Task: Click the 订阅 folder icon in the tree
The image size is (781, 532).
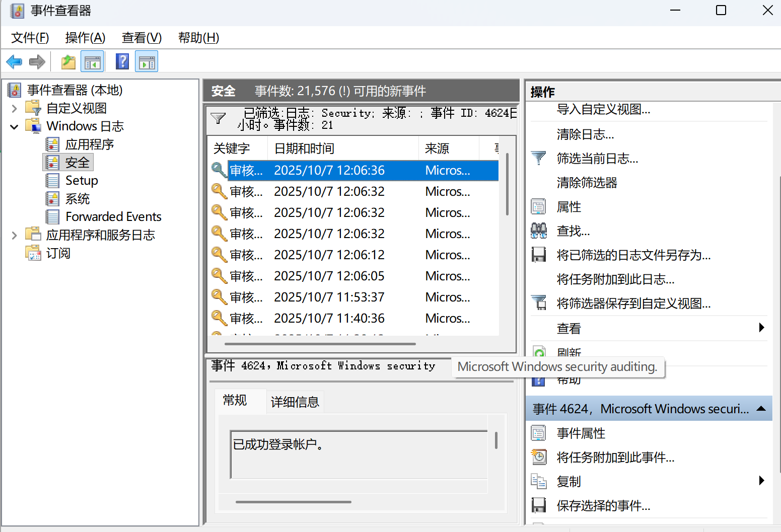Action: point(33,253)
